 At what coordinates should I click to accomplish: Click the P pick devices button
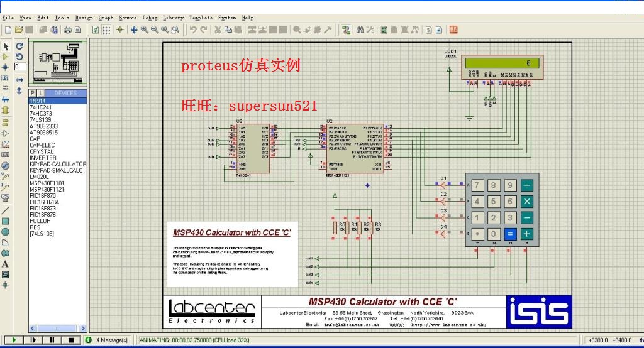pos(33,93)
